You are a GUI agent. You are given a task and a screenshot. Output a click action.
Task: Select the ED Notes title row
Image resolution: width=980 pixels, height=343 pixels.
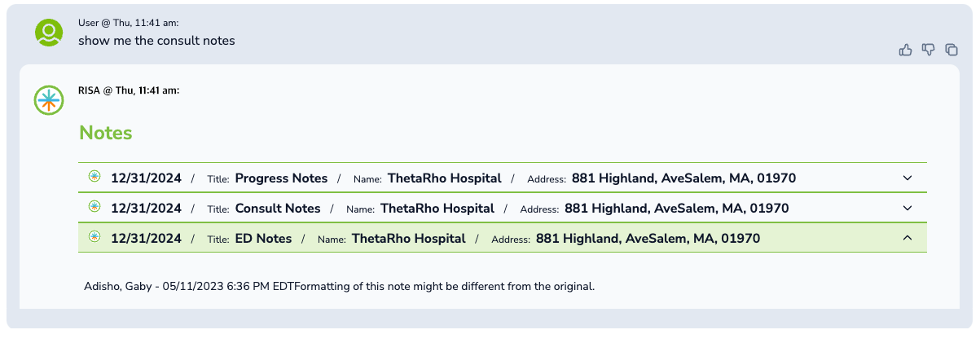tap(263, 239)
